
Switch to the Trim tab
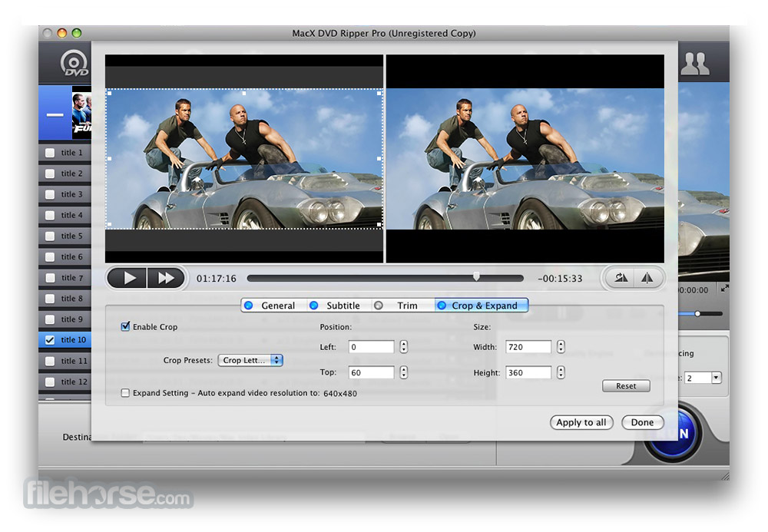coord(403,306)
